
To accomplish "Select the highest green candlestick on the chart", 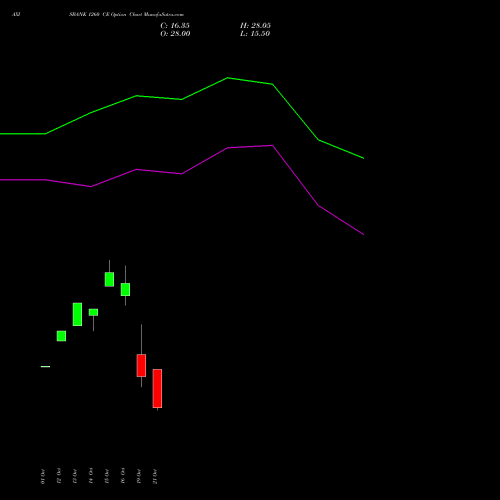I will [109, 279].
